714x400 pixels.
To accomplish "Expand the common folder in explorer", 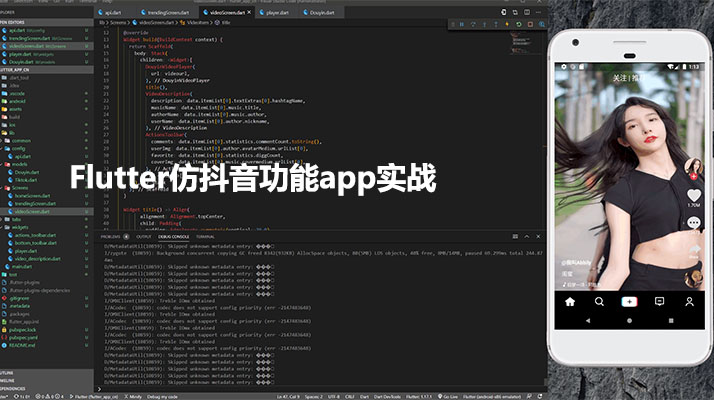I will [x=46, y=141].
